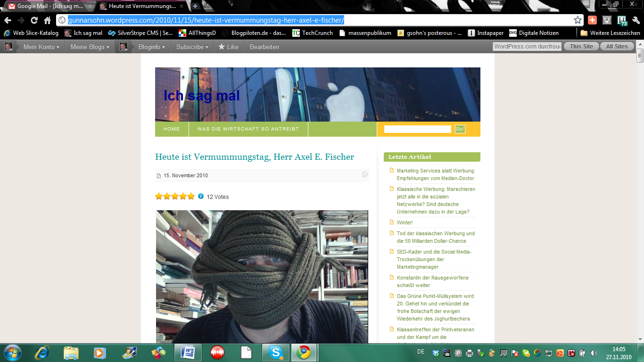Open a new browser tab
Image resolution: width=644 pixels, height=362 pixels.
point(195,7)
